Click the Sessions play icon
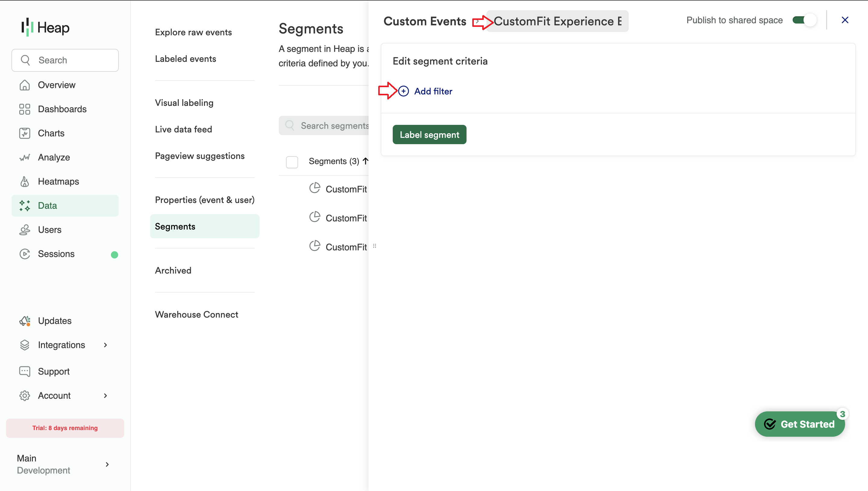 click(25, 254)
